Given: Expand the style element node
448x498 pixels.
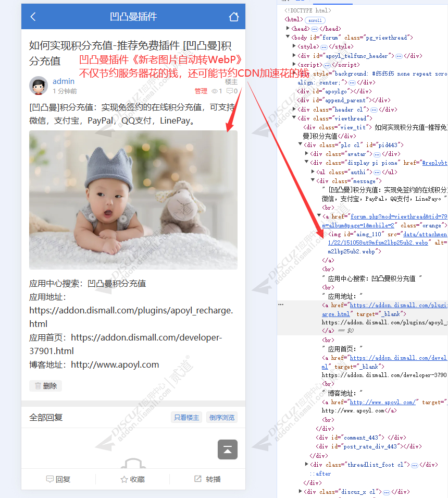Looking at the screenshot, I should click(294, 46).
